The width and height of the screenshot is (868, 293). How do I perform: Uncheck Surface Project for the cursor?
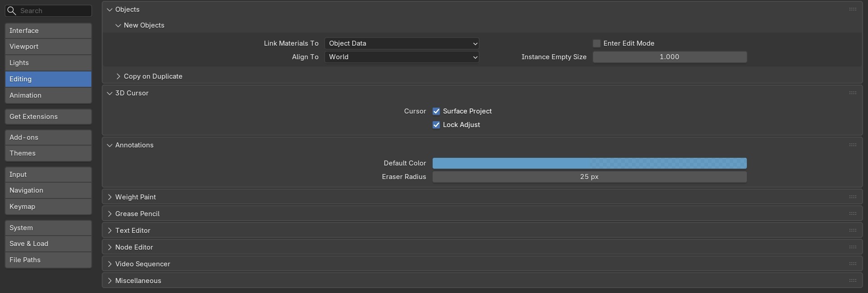(x=436, y=111)
